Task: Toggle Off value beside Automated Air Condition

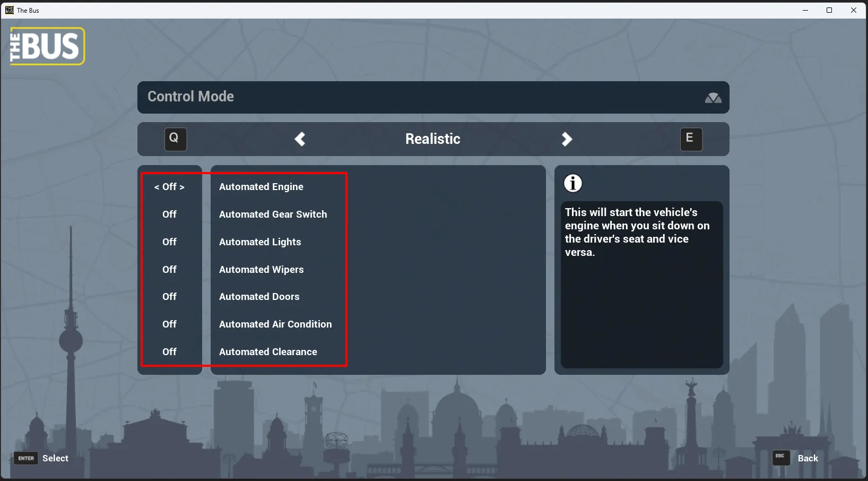Action: pyautogui.click(x=169, y=324)
